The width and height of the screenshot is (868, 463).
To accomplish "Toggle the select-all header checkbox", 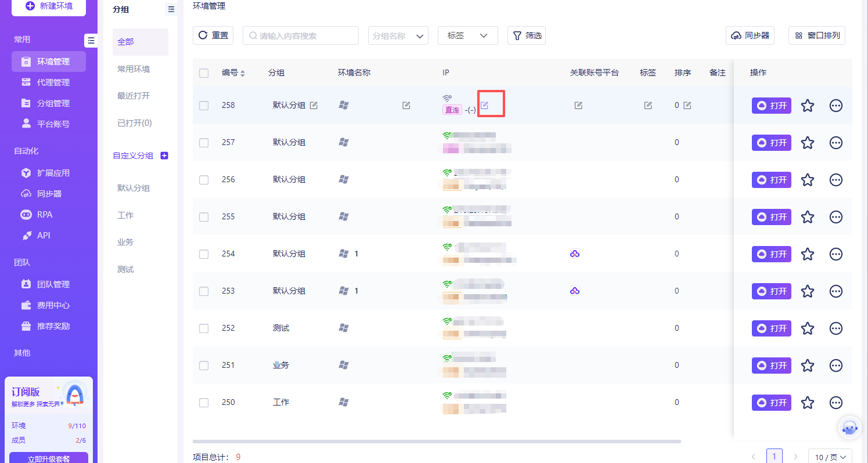I will click(x=204, y=73).
